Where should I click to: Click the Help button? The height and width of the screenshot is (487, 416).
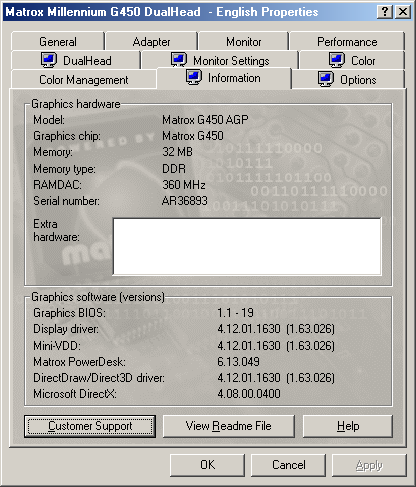(x=348, y=426)
